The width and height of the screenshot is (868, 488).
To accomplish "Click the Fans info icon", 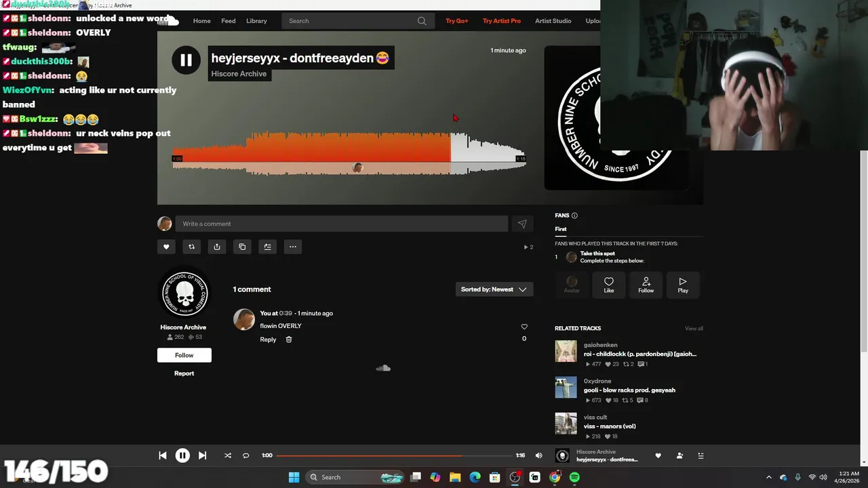I will pyautogui.click(x=574, y=216).
